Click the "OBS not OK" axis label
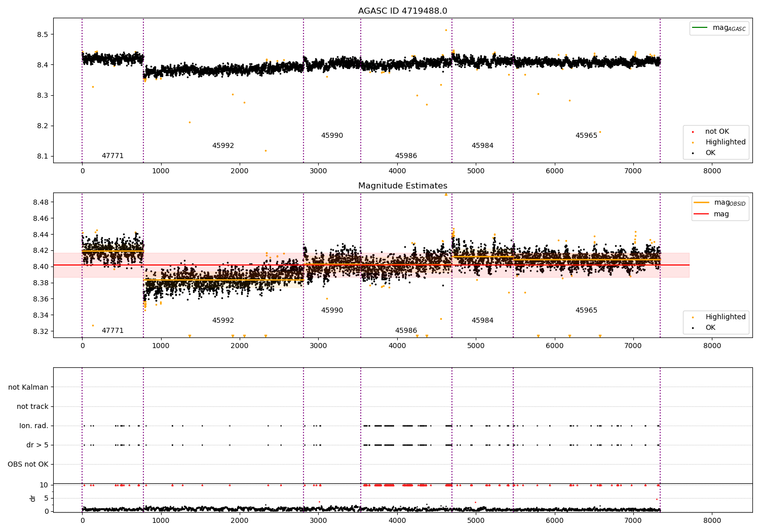The image size is (760, 532). pyautogui.click(x=28, y=465)
